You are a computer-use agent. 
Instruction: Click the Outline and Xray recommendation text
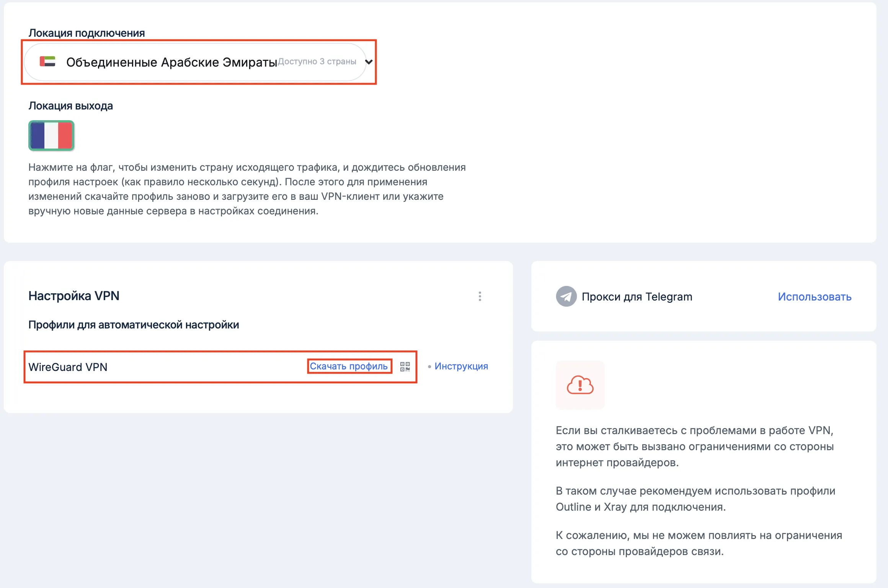pyautogui.click(x=695, y=499)
